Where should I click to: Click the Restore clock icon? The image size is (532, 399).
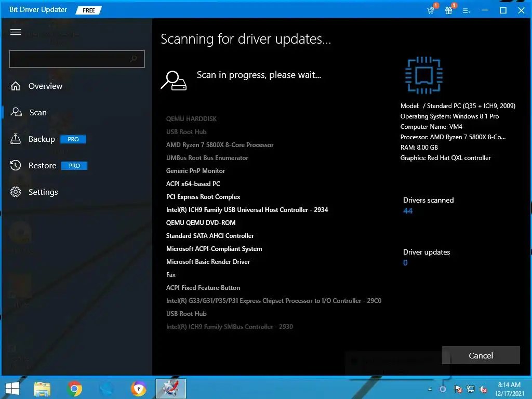pyautogui.click(x=16, y=165)
